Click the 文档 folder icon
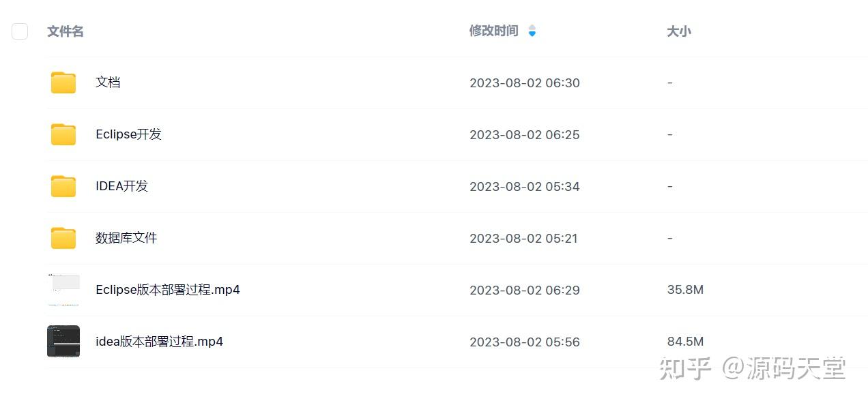The image size is (868, 403). pos(63,83)
